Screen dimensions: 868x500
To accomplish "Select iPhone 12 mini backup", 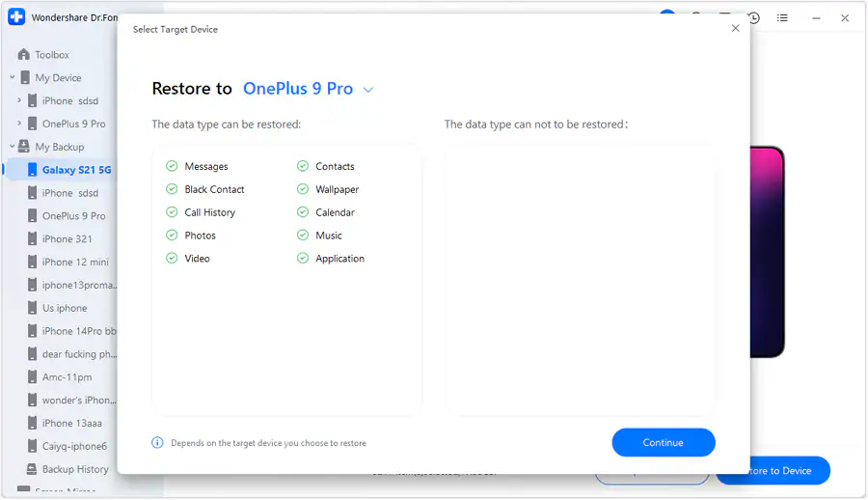I will pos(74,262).
